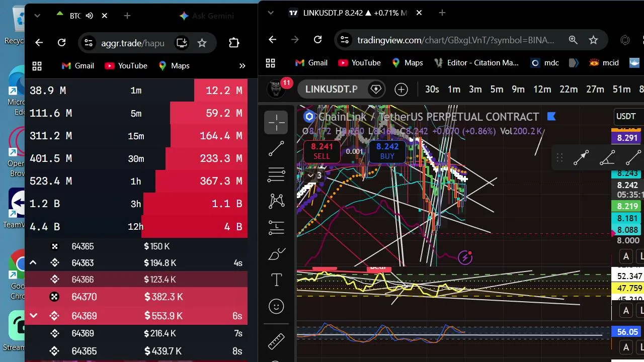Install aggr.trade app via address bar icon
The image size is (644, 362).
pos(181,43)
